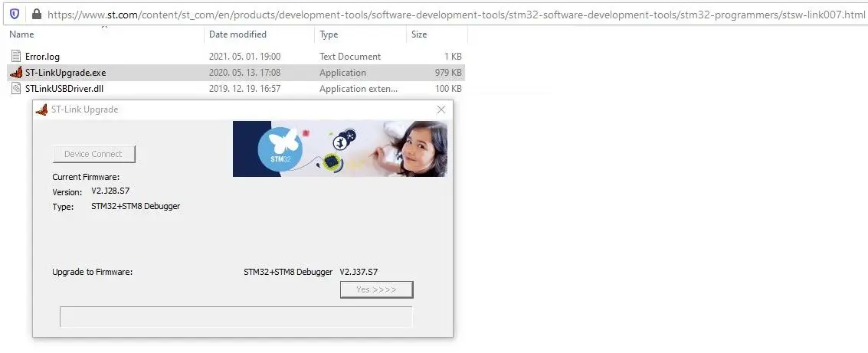
Task: Select the Error.log file name
Action: pyautogui.click(x=42, y=57)
